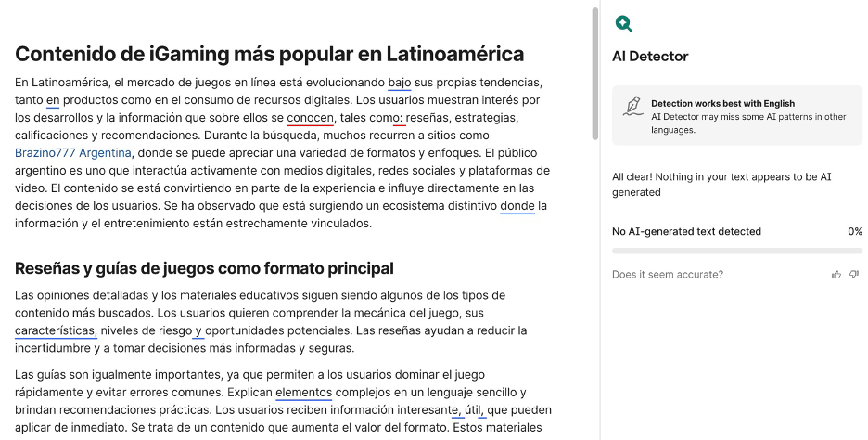
Task: Click underlined word "características," suggestion
Action: coord(56,330)
